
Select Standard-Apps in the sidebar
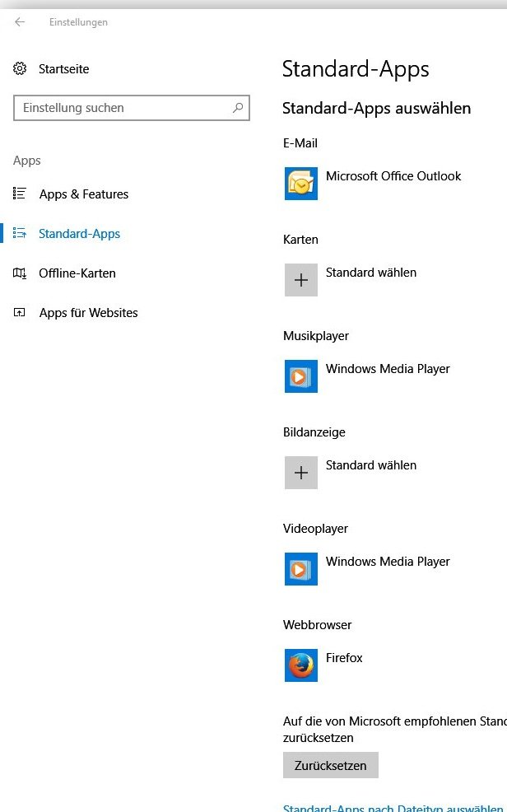click(x=79, y=234)
